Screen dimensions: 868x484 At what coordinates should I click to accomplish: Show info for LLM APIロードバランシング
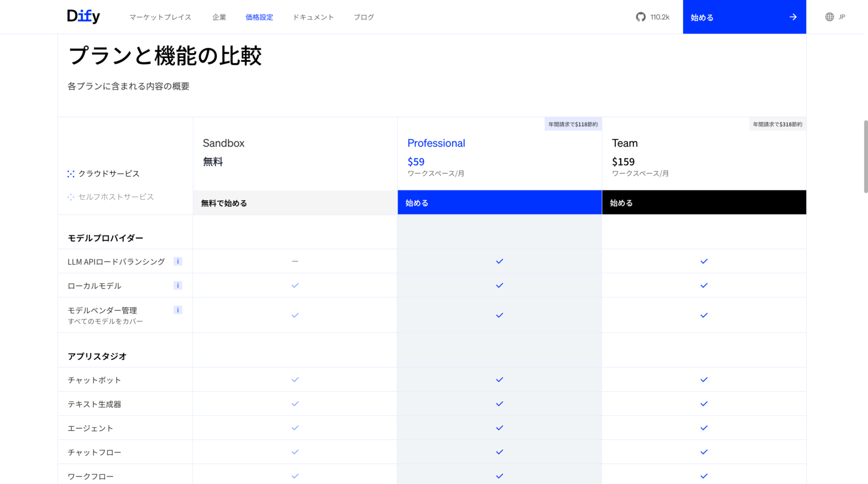pos(178,261)
